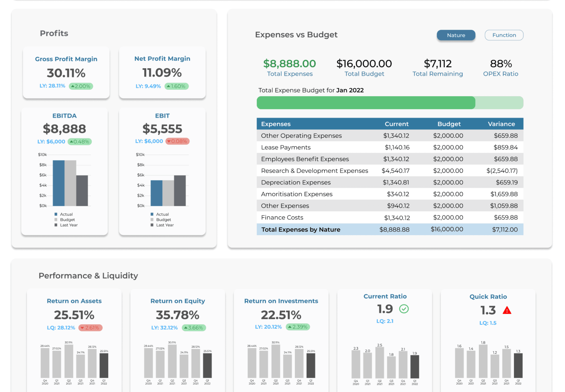Click the Q1 2022 bar in Return on Assets

pyautogui.click(x=104, y=365)
